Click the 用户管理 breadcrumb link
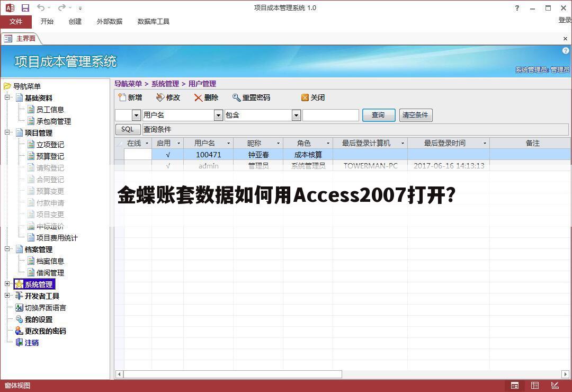Screen dimensions: 572x392 202,84
